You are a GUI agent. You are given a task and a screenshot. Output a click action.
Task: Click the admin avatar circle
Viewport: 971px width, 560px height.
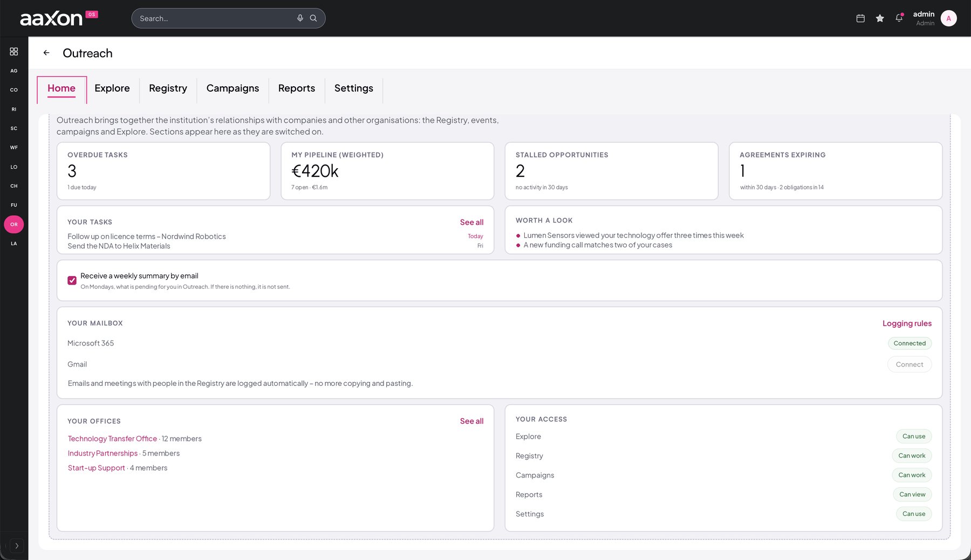(x=948, y=18)
